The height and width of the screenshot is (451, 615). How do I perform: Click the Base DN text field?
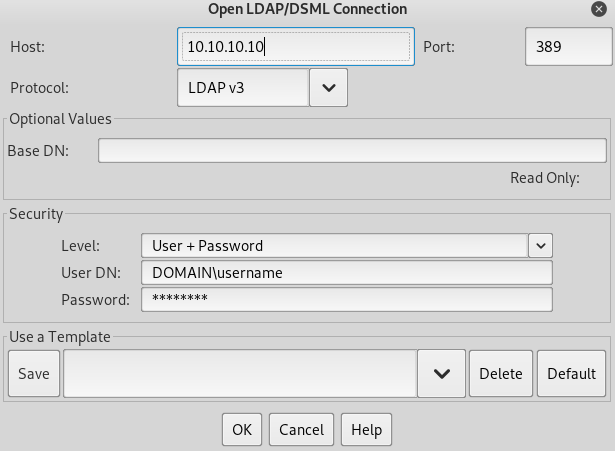(352, 151)
